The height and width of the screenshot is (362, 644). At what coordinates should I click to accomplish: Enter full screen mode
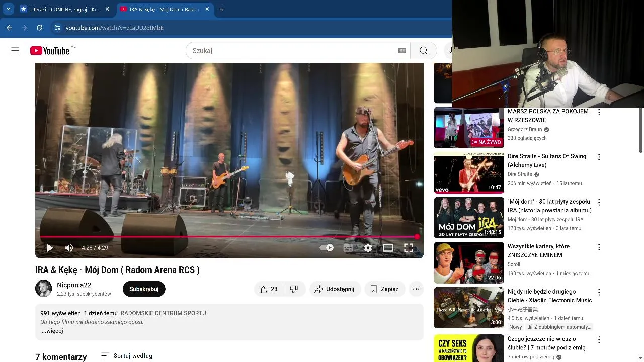coord(408,248)
